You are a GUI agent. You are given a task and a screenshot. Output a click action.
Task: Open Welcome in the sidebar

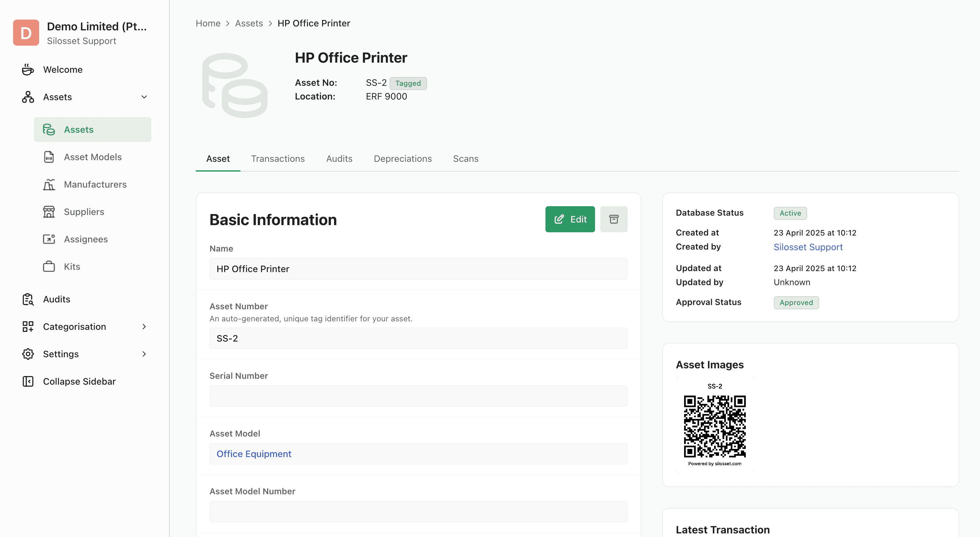(63, 69)
